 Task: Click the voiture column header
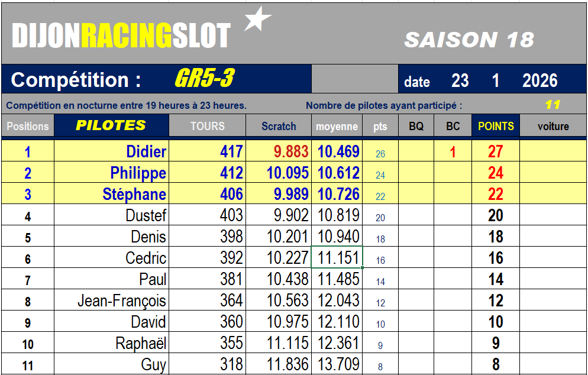pos(553,126)
